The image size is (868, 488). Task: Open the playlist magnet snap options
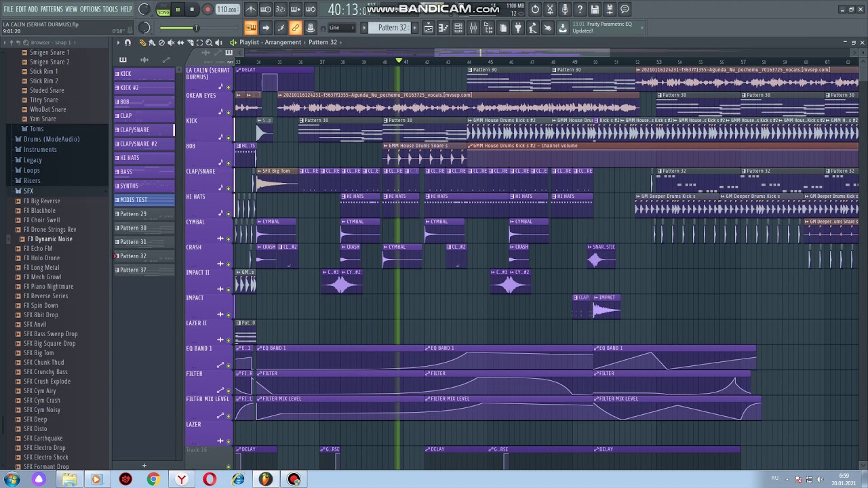pos(127,42)
